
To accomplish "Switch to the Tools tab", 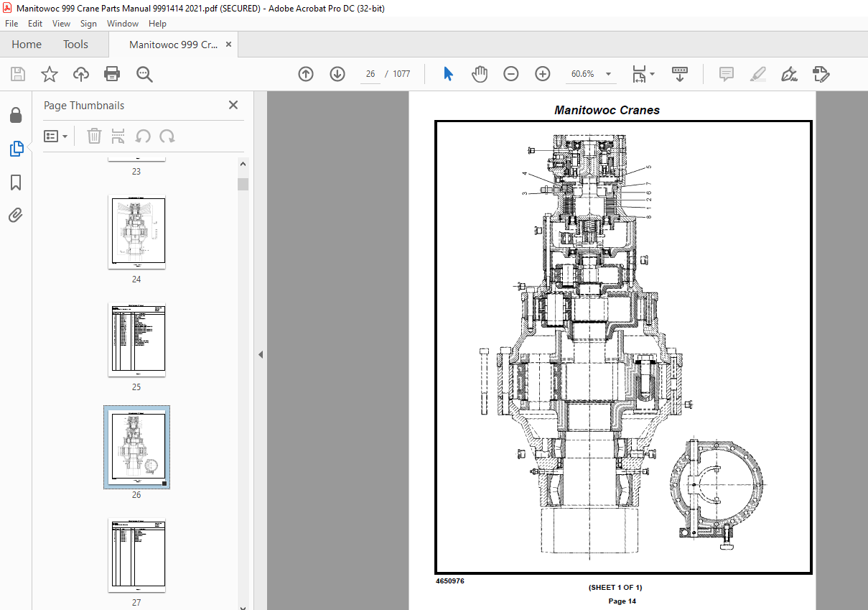I will 75,45.
